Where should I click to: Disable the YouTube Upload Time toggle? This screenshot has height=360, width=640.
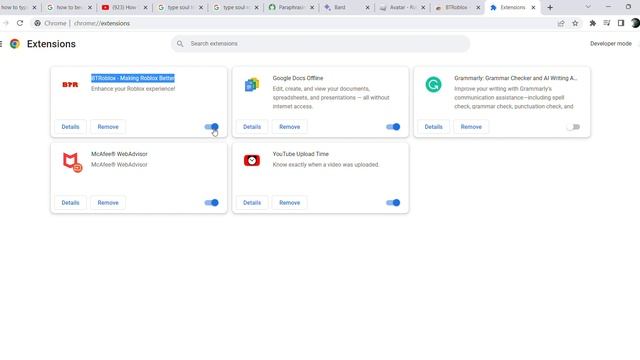[x=393, y=203]
